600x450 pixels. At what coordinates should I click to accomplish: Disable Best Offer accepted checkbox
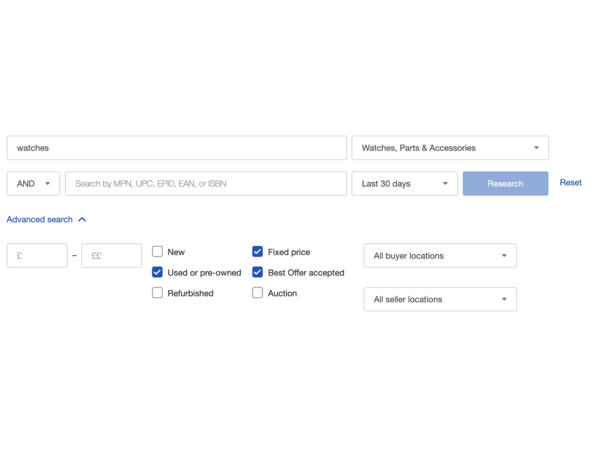258,272
